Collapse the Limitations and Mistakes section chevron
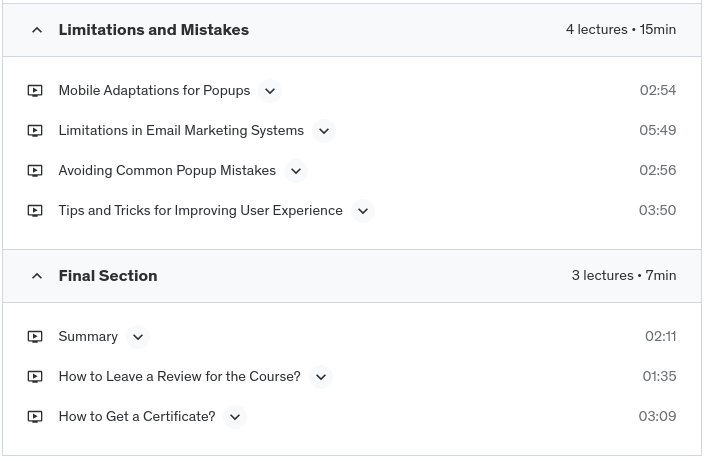Image resolution: width=704 pixels, height=461 pixels. (x=37, y=30)
